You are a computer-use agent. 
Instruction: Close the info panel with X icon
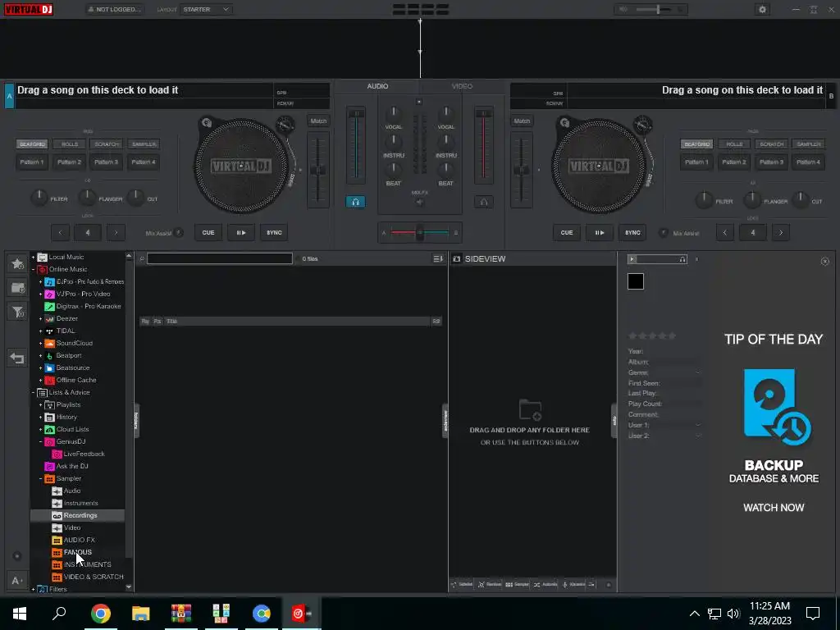click(825, 262)
